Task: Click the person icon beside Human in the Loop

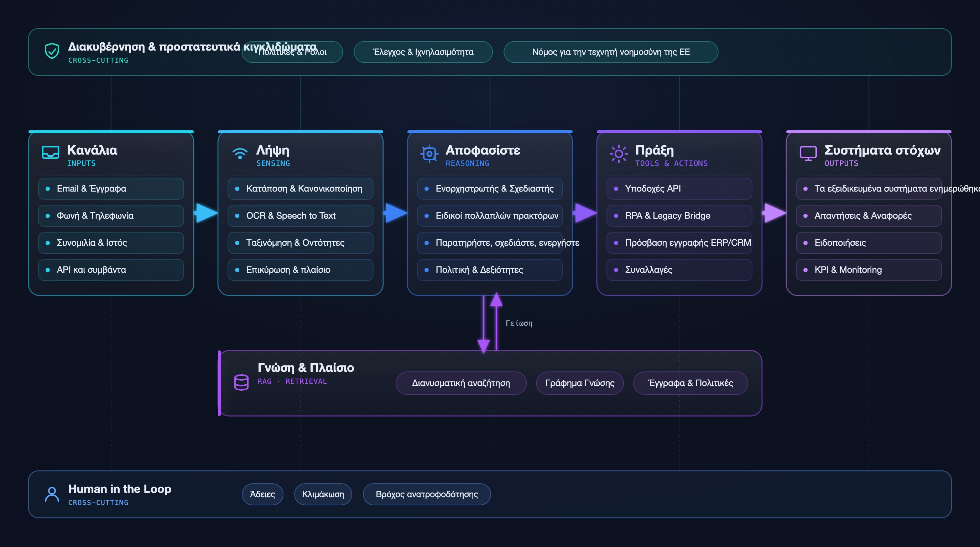Action: (x=52, y=495)
